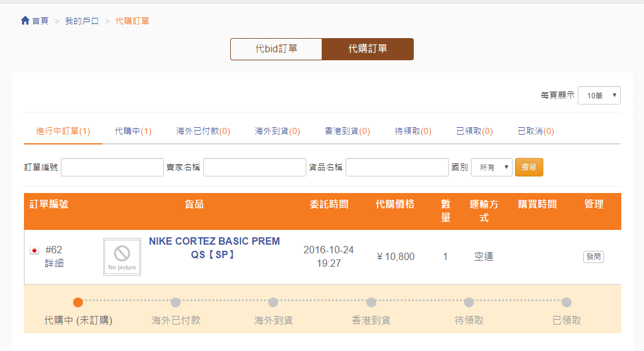Viewport: 644px width, 351px height.
Task: Show the 已取消(0) tab
Action: [535, 131]
